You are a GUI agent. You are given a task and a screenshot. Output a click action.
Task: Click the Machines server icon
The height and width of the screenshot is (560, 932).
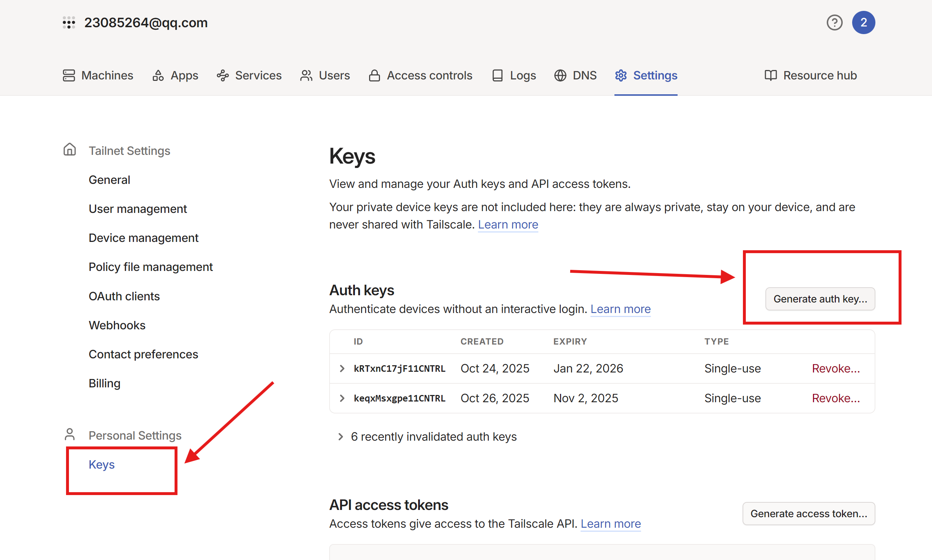click(x=69, y=75)
